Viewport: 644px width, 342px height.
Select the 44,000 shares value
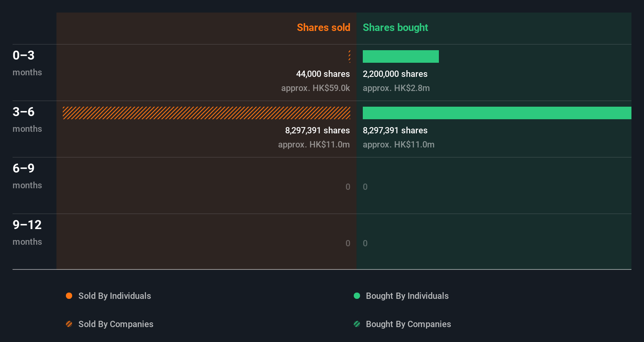click(323, 74)
